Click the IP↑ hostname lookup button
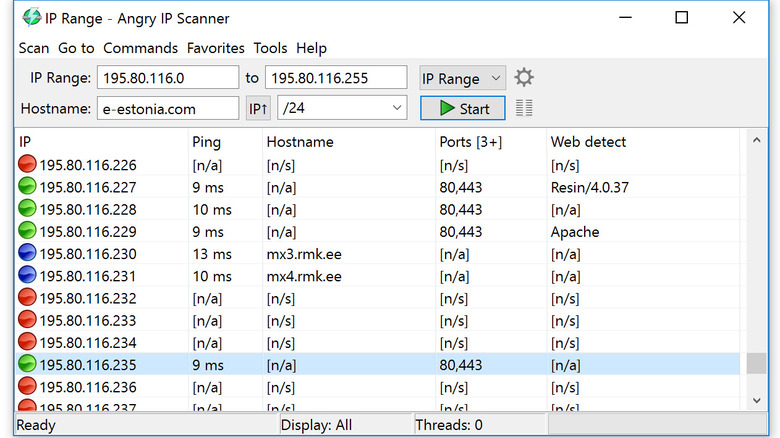Screen dimensions: 780x438 pos(258,108)
